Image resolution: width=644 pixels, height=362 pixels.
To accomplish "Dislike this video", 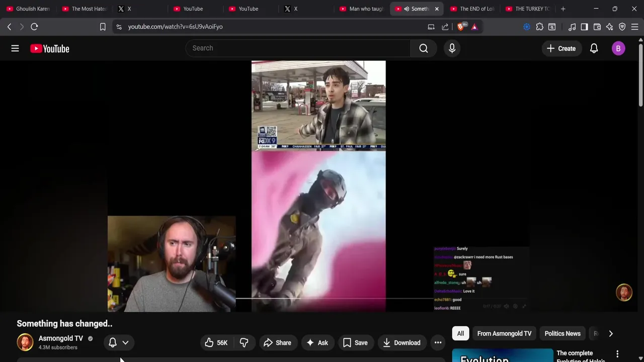I will [x=244, y=342].
